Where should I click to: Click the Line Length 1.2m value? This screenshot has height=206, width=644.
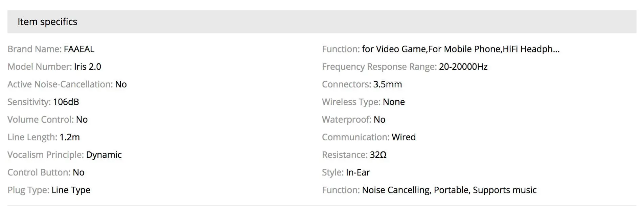[x=70, y=137]
